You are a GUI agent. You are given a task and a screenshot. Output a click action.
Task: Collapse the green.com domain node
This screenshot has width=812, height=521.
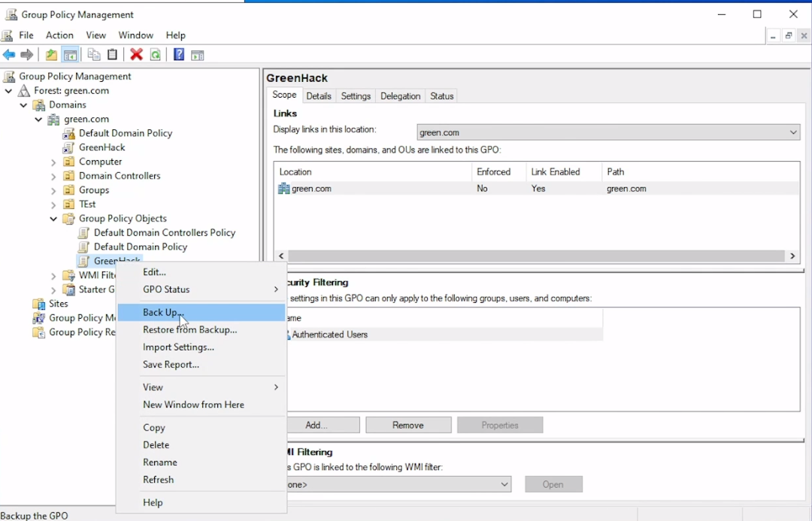pyautogui.click(x=38, y=119)
